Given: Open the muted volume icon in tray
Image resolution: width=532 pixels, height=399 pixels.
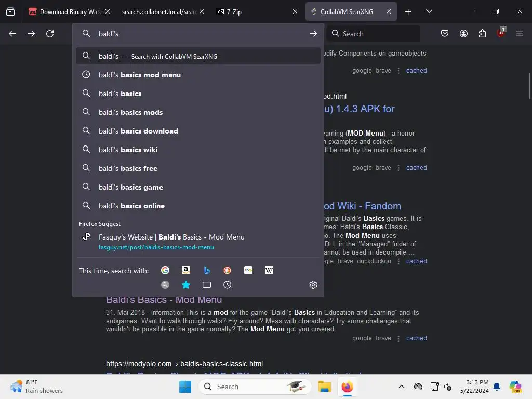Looking at the screenshot, I should point(448,387).
